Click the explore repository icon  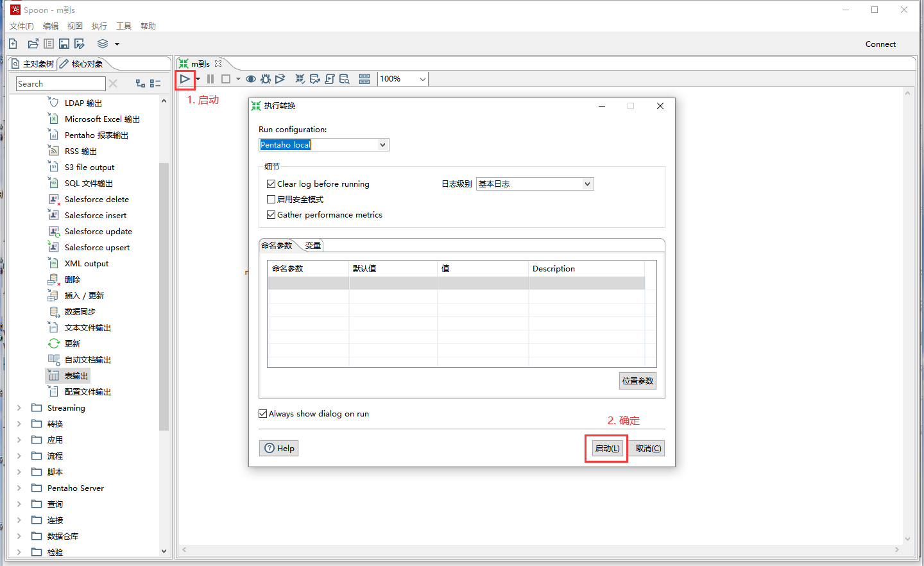click(x=49, y=44)
